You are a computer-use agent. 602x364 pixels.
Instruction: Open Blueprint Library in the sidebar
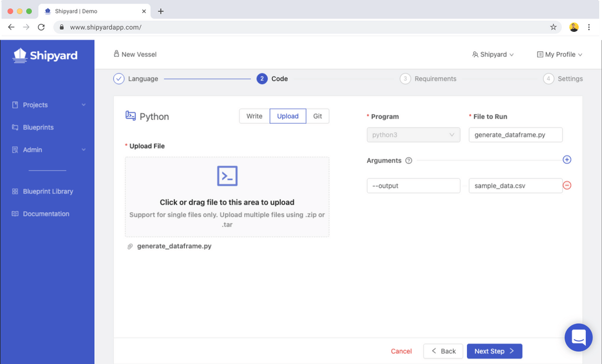pyautogui.click(x=48, y=191)
